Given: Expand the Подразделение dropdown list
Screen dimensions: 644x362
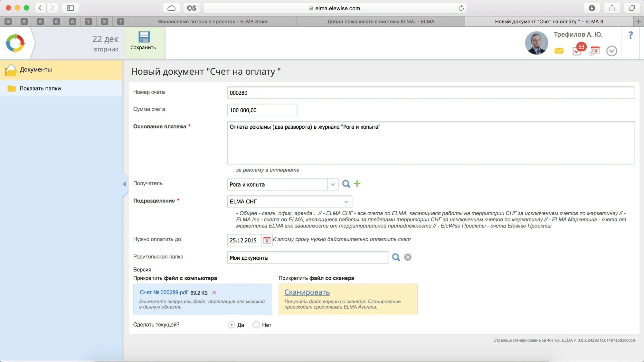Looking at the screenshot, I should (346, 202).
